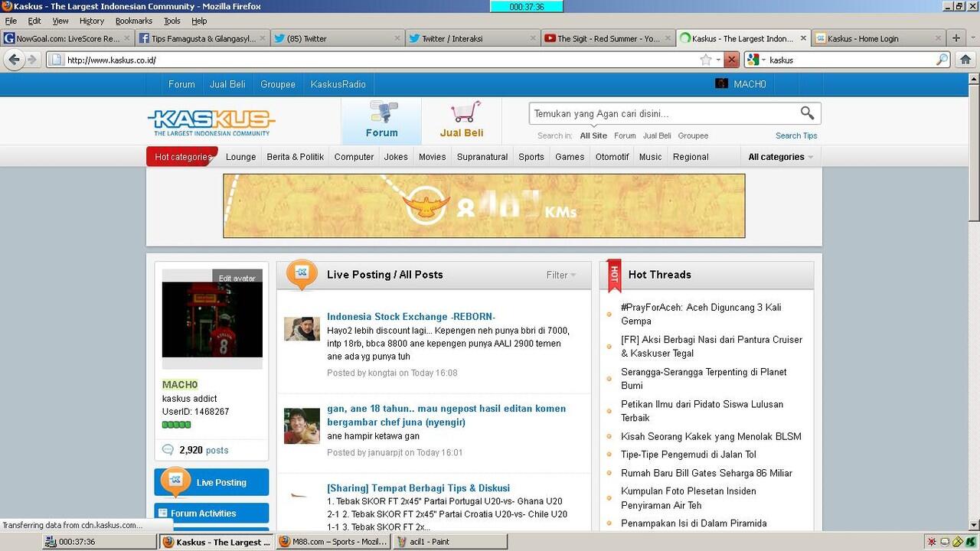Open kongtai avatar thumbnail
980x551 pixels.
click(302, 328)
